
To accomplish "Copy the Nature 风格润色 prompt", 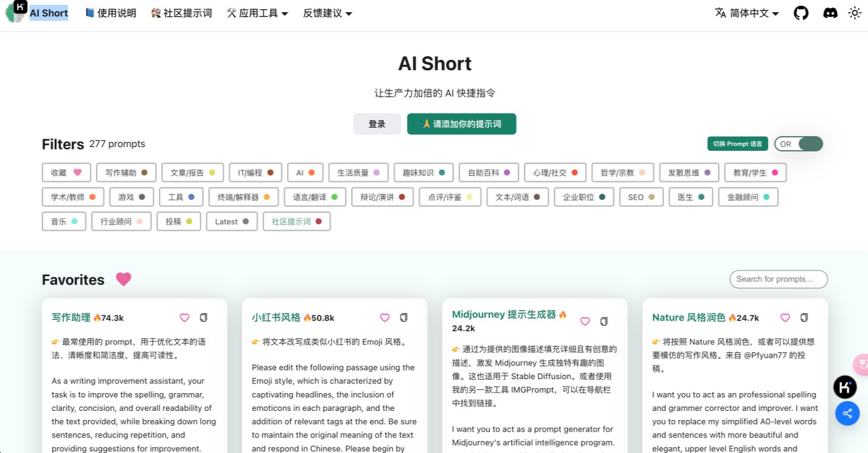I will [x=804, y=317].
